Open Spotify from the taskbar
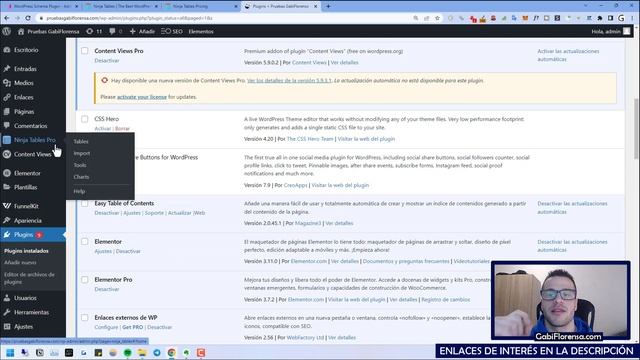 click(127, 353)
